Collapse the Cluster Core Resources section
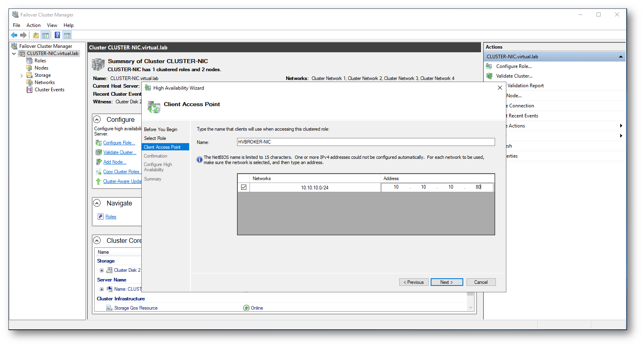644x347 pixels. [x=97, y=240]
